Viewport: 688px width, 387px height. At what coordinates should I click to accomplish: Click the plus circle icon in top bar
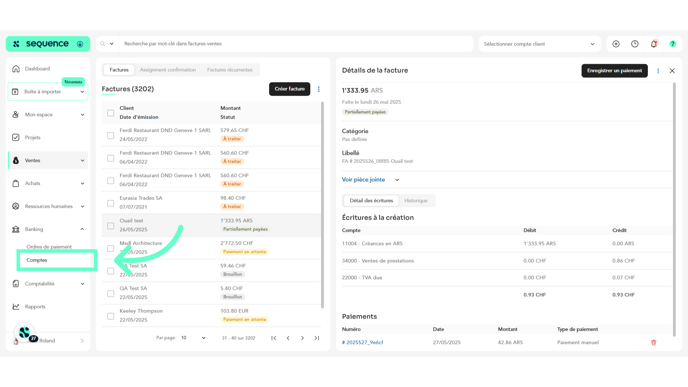pyautogui.click(x=616, y=44)
